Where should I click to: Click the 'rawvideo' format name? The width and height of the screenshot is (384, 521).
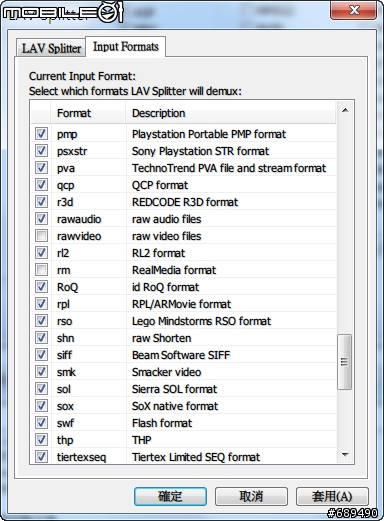point(79,236)
